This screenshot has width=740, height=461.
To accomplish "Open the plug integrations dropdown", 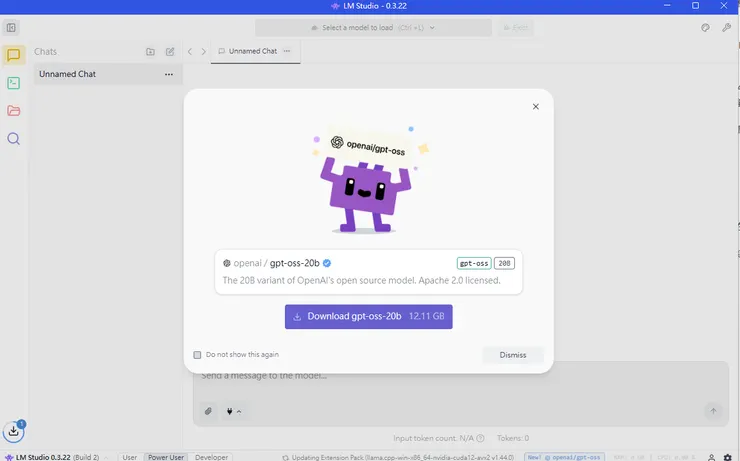I will pyautogui.click(x=234, y=411).
